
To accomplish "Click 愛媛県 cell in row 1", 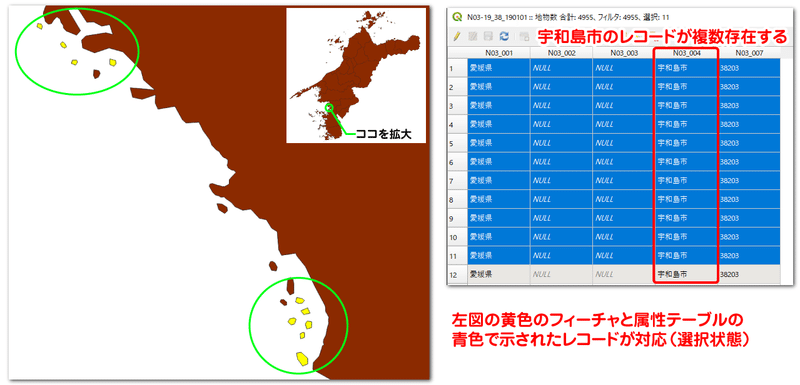I will point(498,67).
